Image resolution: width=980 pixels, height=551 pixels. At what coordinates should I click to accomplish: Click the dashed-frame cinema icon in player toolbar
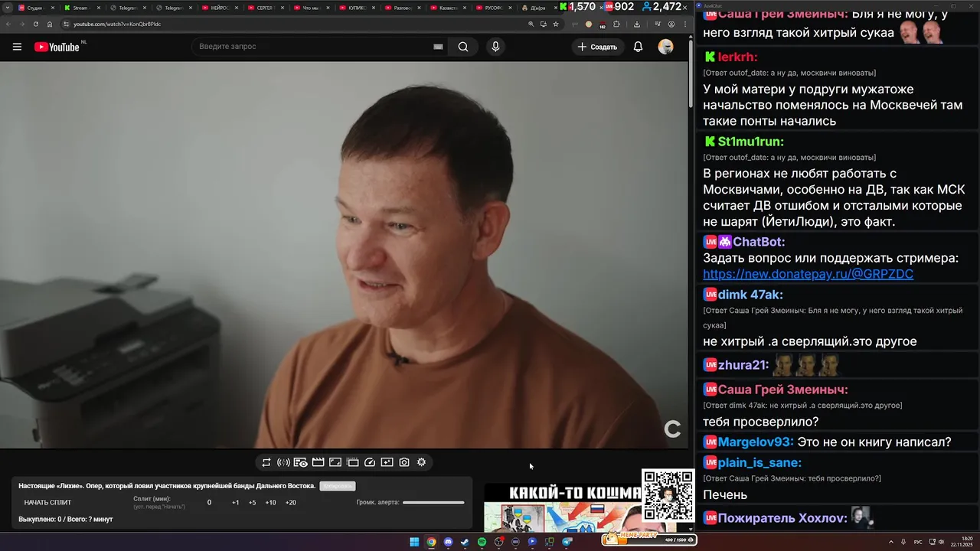[352, 462]
